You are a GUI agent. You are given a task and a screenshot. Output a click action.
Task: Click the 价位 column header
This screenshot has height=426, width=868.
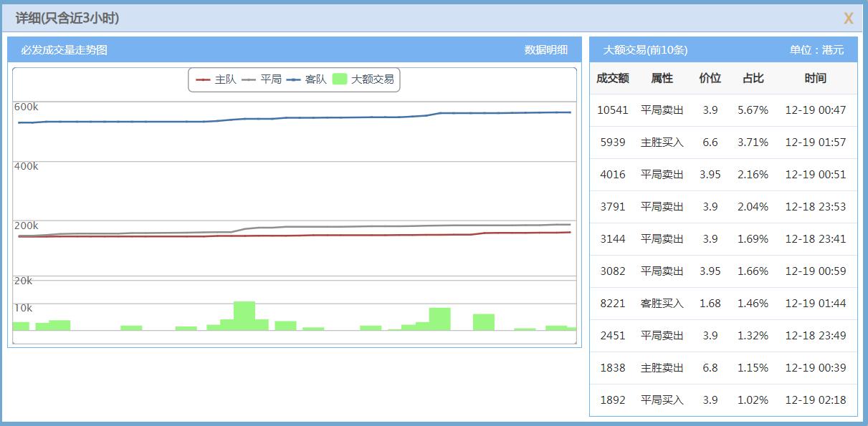coord(710,79)
